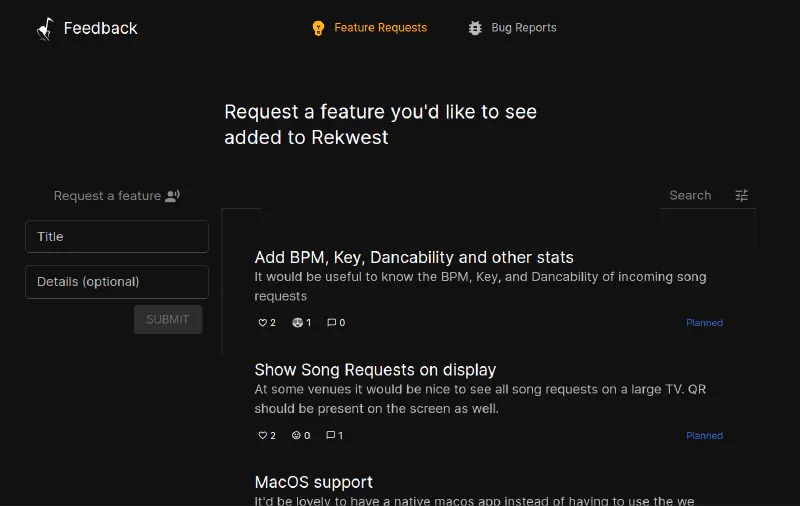
Task: Open the MacOS support request
Action: [313, 482]
